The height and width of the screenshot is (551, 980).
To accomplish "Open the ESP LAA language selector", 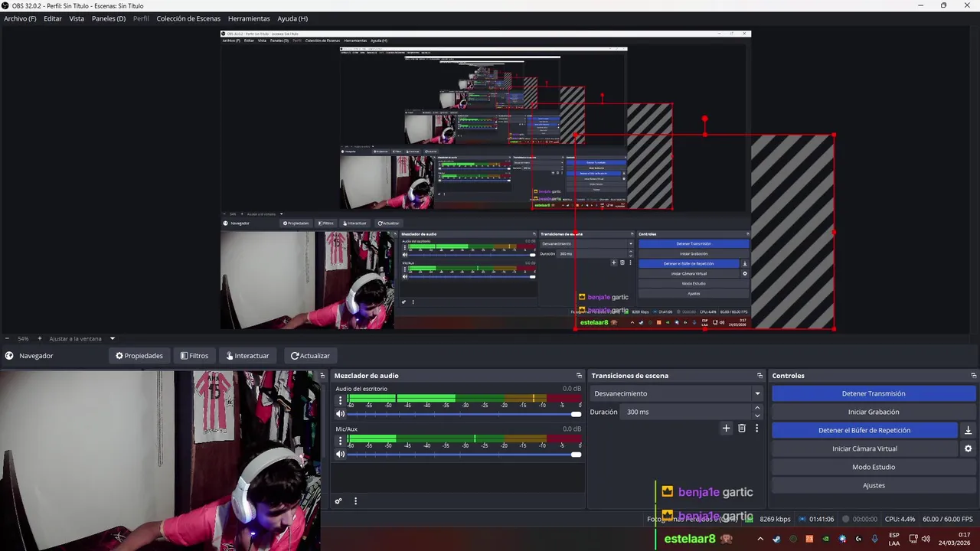I will [x=894, y=539].
